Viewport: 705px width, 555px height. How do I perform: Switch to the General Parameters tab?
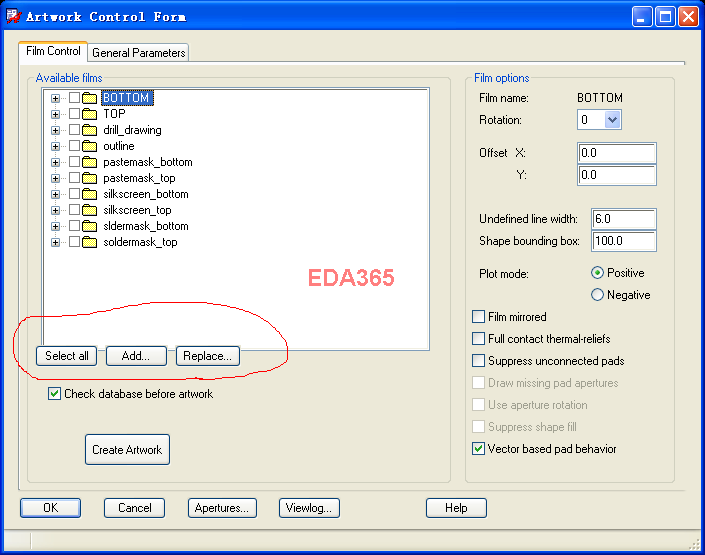coord(138,53)
